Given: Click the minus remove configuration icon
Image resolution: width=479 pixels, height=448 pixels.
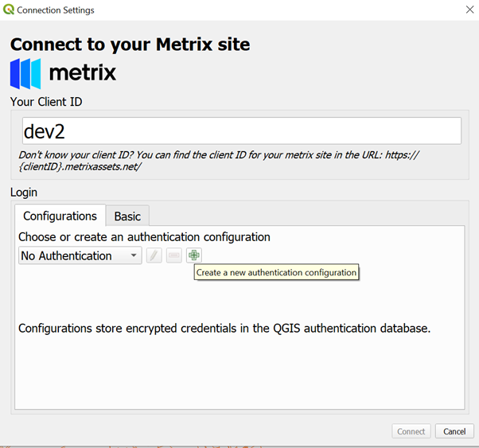Looking at the screenshot, I should click(x=174, y=255).
